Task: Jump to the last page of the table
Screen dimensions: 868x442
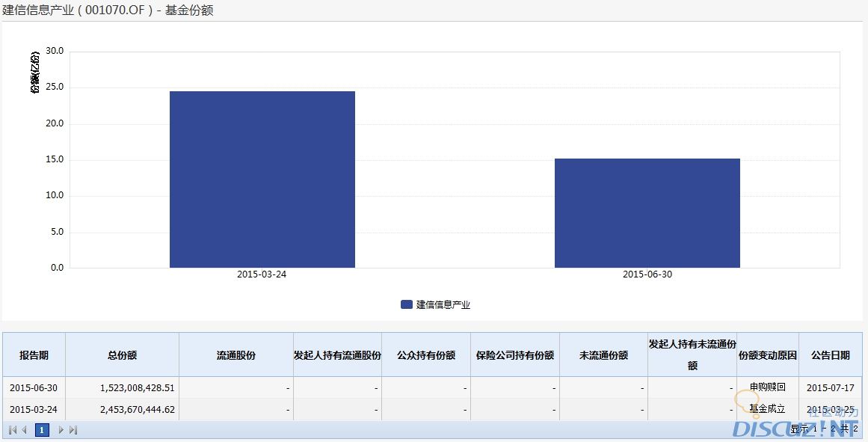Action: 73,430
